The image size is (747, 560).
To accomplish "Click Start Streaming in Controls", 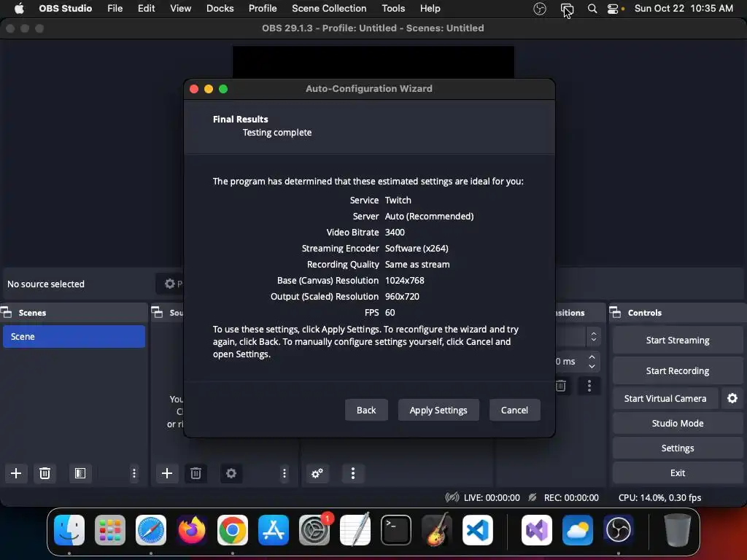I will 678,340.
